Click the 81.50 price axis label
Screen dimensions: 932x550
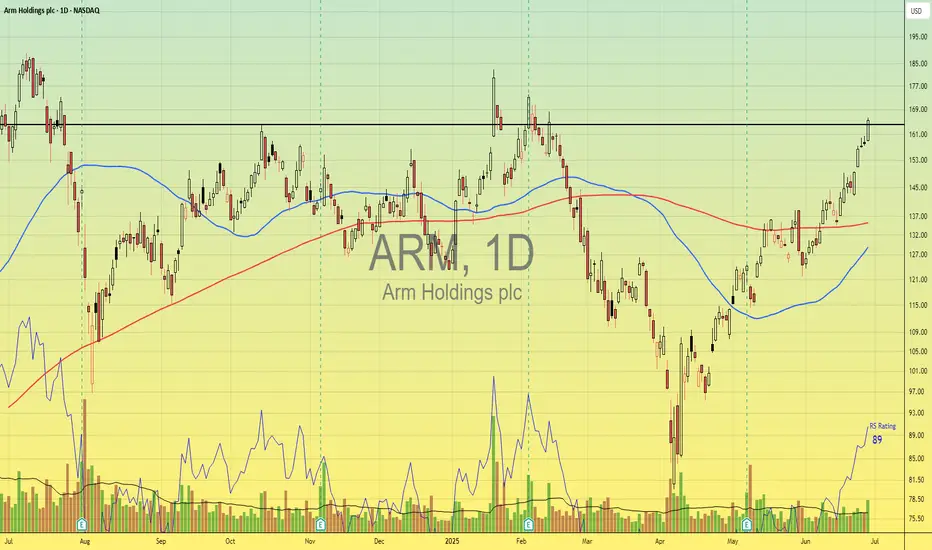point(918,480)
